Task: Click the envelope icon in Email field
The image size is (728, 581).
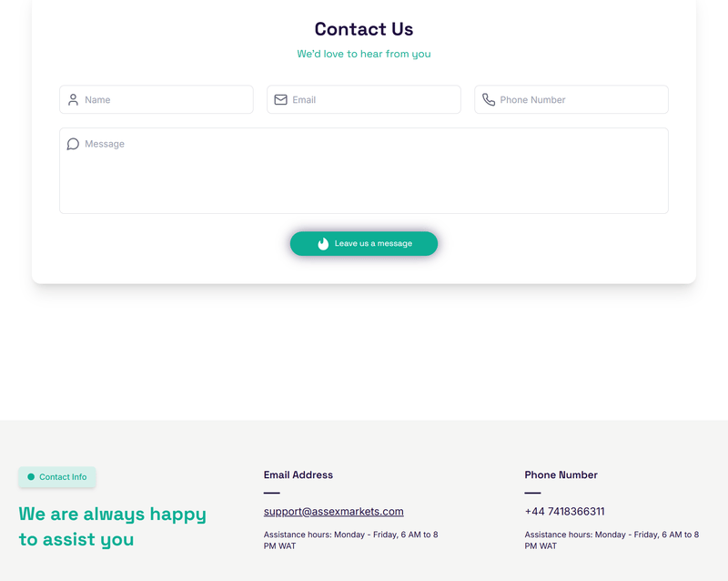Action: pyautogui.click(x=280, y=99)
